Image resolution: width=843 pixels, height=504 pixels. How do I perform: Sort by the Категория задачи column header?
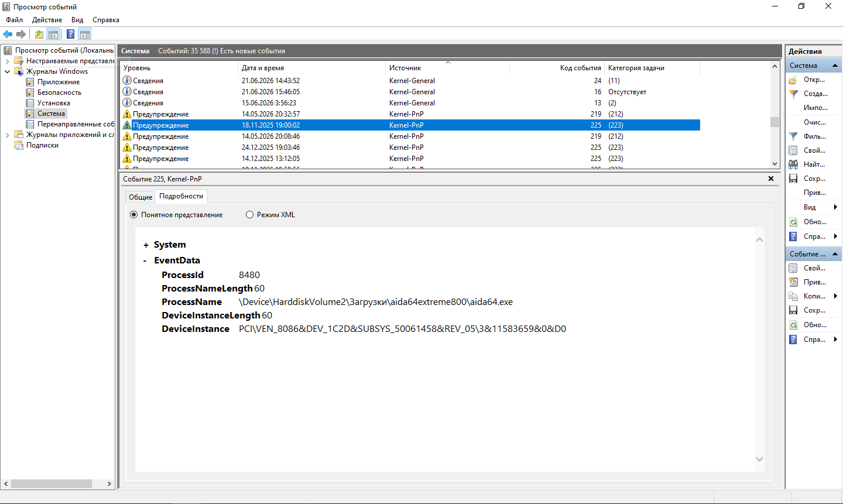click(x=652, y=68)
